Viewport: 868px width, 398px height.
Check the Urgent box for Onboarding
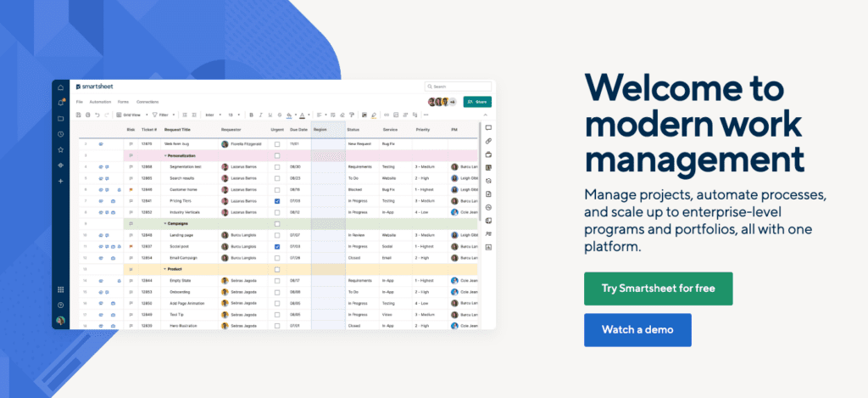(x=277, y=292)
